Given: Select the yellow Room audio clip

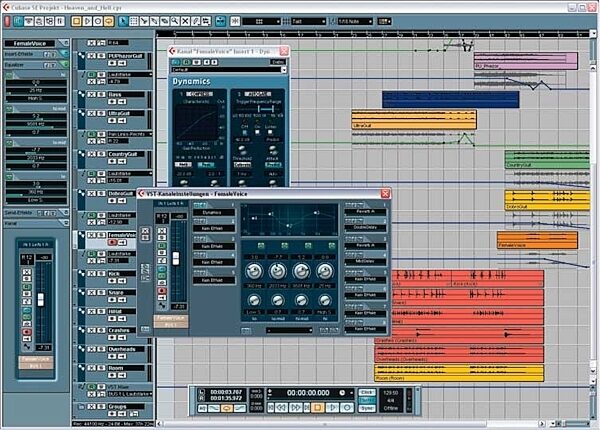Looking at the screenshot, I should tap(459, 373).
